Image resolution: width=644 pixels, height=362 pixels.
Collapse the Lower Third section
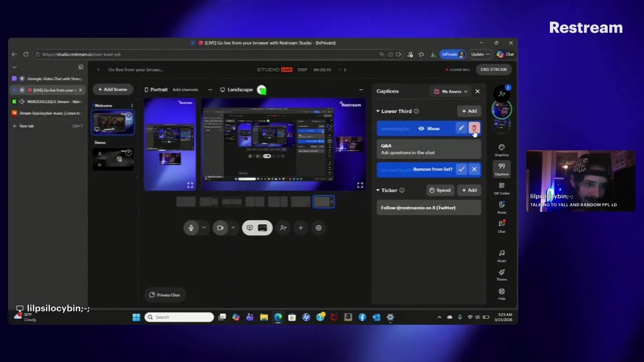pyautogui.click(x=378, y=111)
